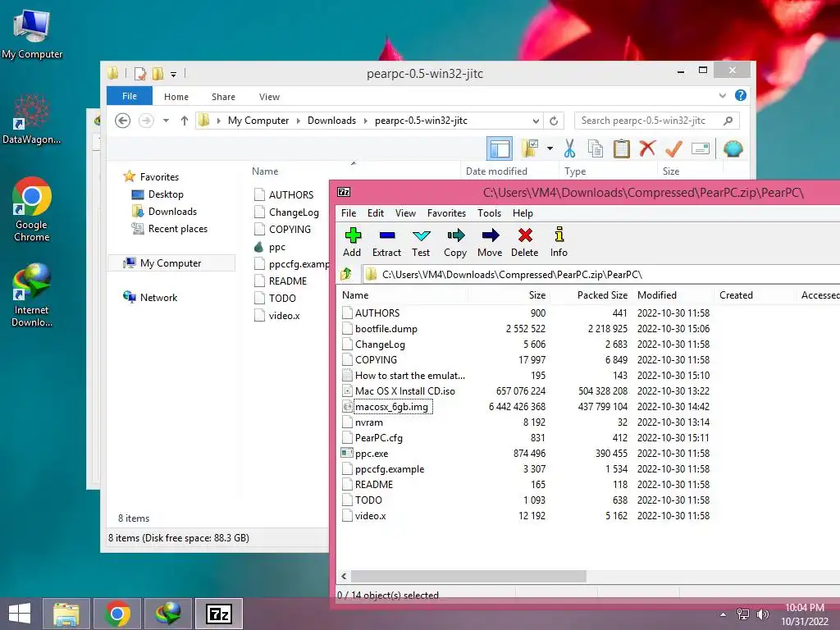
Task: Click the volume speaker icon in system tray
Action: [x=762, y=614]
